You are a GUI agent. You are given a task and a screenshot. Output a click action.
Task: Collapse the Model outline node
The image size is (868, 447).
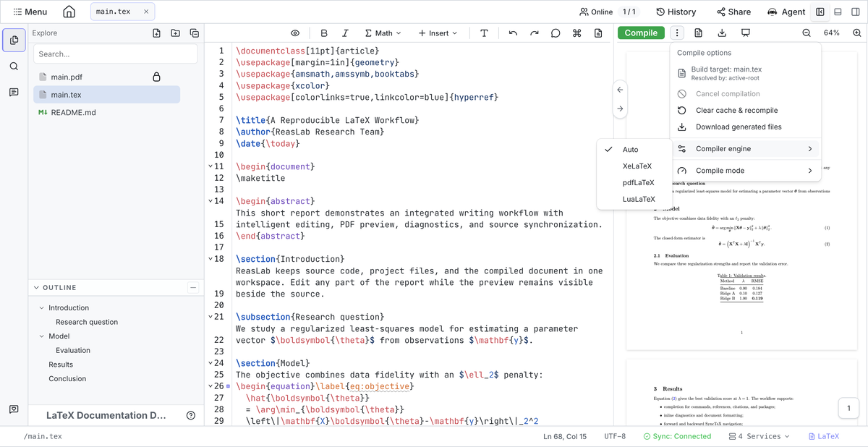coord(42,336)
